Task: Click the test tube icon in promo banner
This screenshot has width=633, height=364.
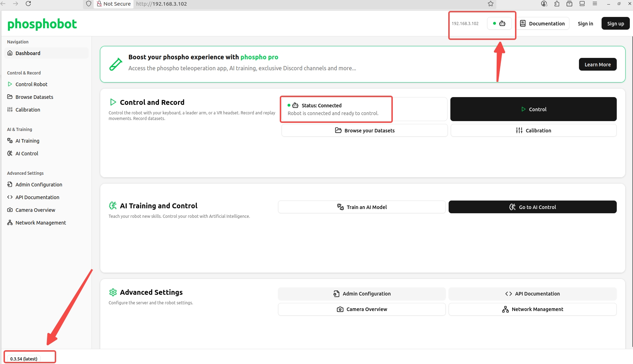Action: 116,64
